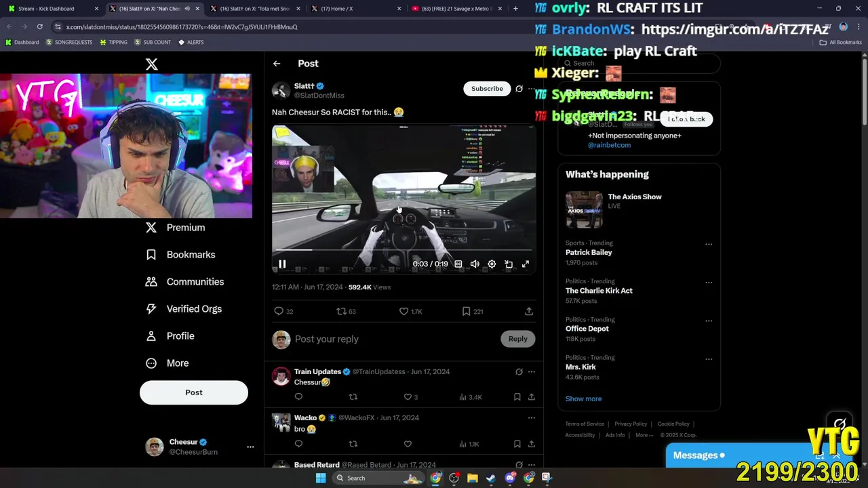Click Grok icon on Train Updates reply
Screen dimensions: 868x488
[x=519, y=371]
